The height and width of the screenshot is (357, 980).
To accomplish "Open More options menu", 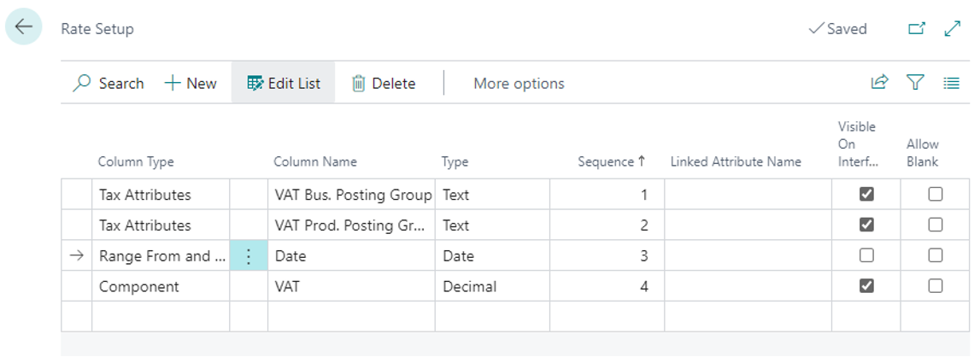I will pos(519,83).
